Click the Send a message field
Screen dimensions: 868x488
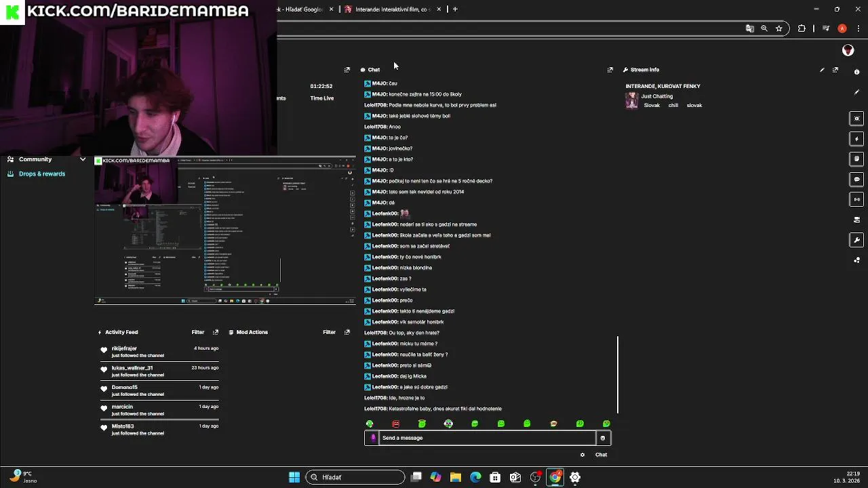(488, 438)
